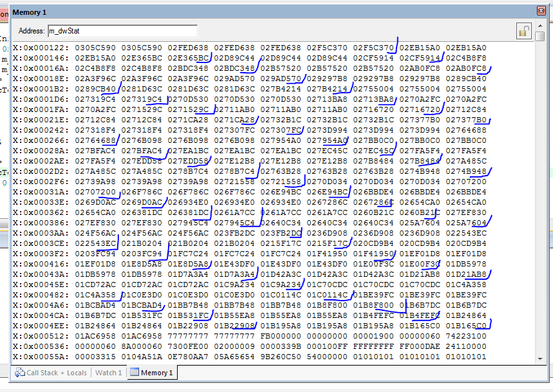Click the Address label text
This screenshot has height=392, width=553.
tap(32, 31)
